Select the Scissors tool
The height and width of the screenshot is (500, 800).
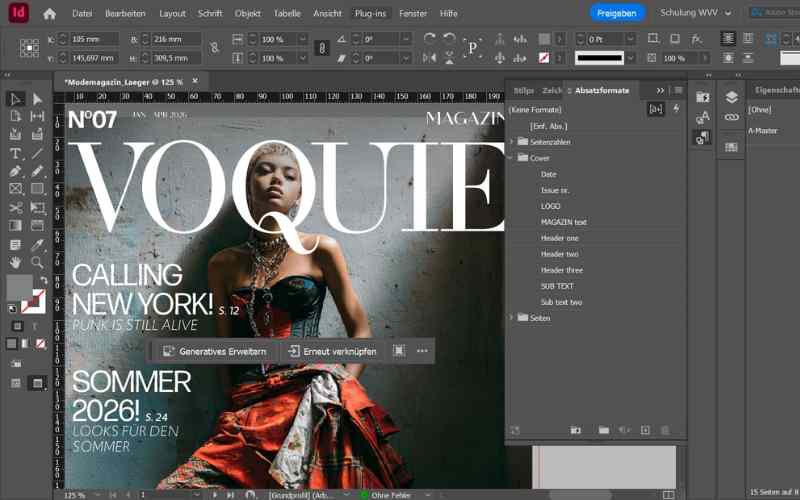(x=15, y=208)
